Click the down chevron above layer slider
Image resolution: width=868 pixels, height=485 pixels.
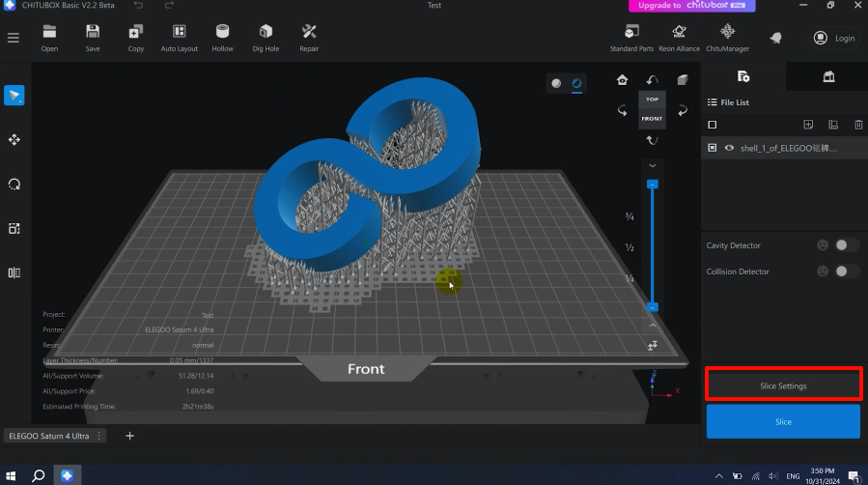pos(653,165)
